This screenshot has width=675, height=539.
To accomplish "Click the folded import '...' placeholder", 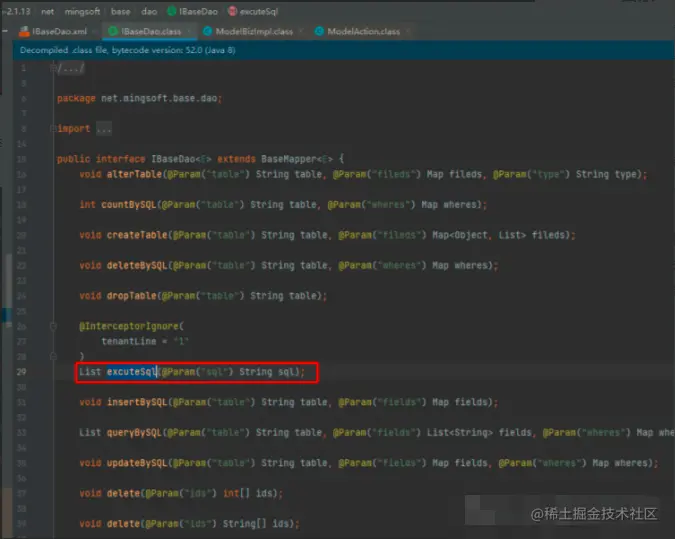I will [104, 129].
